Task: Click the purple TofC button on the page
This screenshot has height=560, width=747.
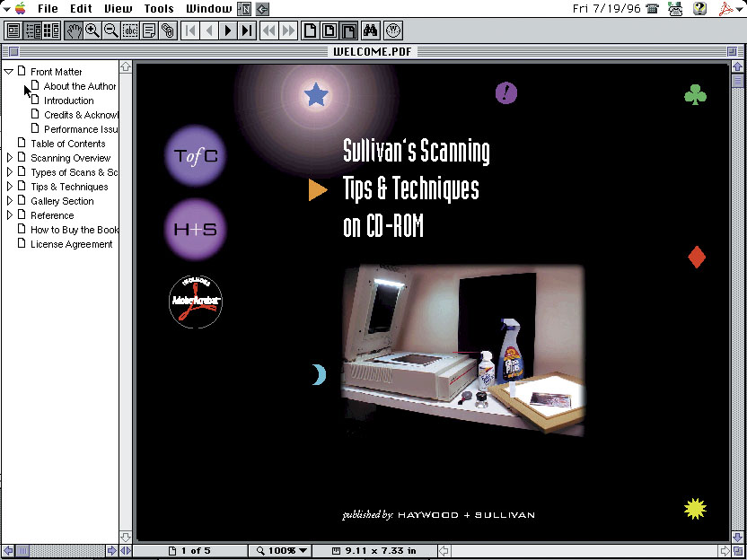Action: pyautogui.click(x=196, y=156)
